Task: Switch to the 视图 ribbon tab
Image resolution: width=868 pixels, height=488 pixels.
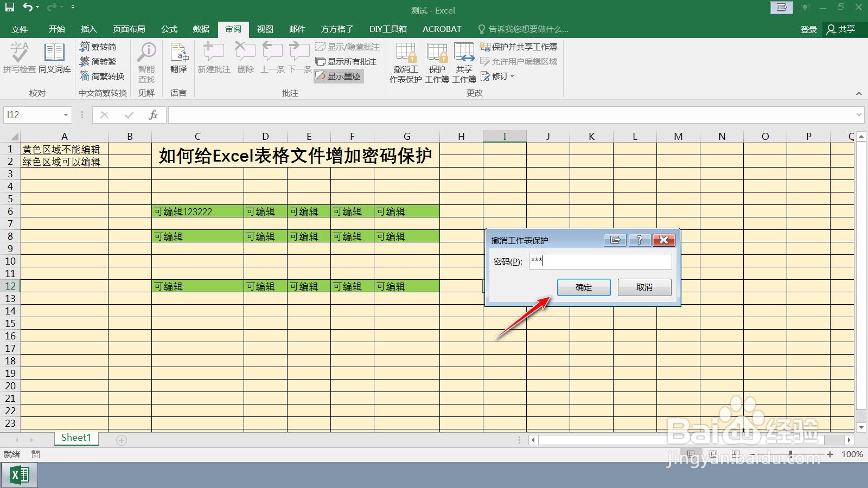Action: click(264, 29)
